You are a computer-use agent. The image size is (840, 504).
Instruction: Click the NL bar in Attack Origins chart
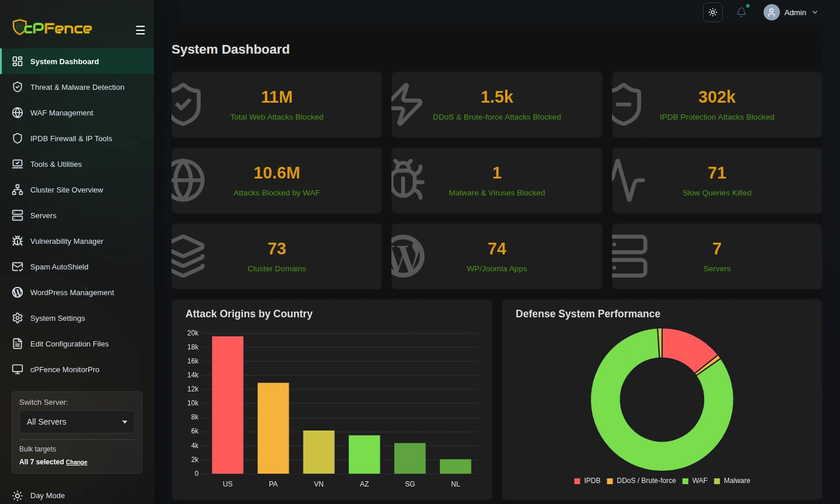pyautogui.click(x=456, y=466)
